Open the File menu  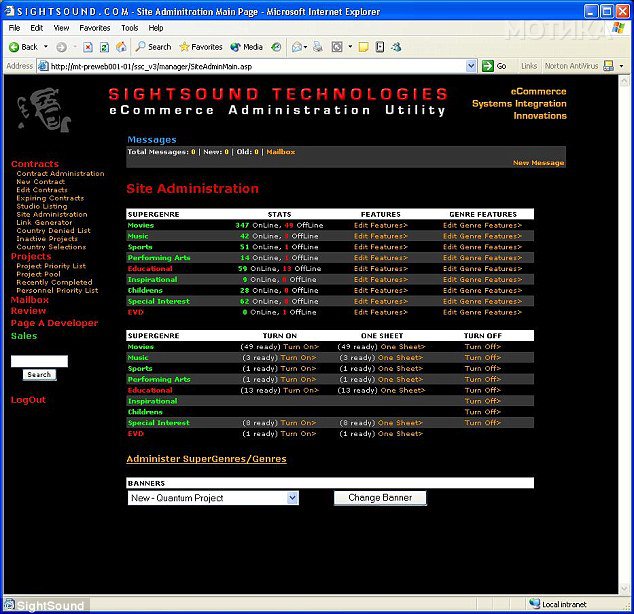[x=14, y=28]
